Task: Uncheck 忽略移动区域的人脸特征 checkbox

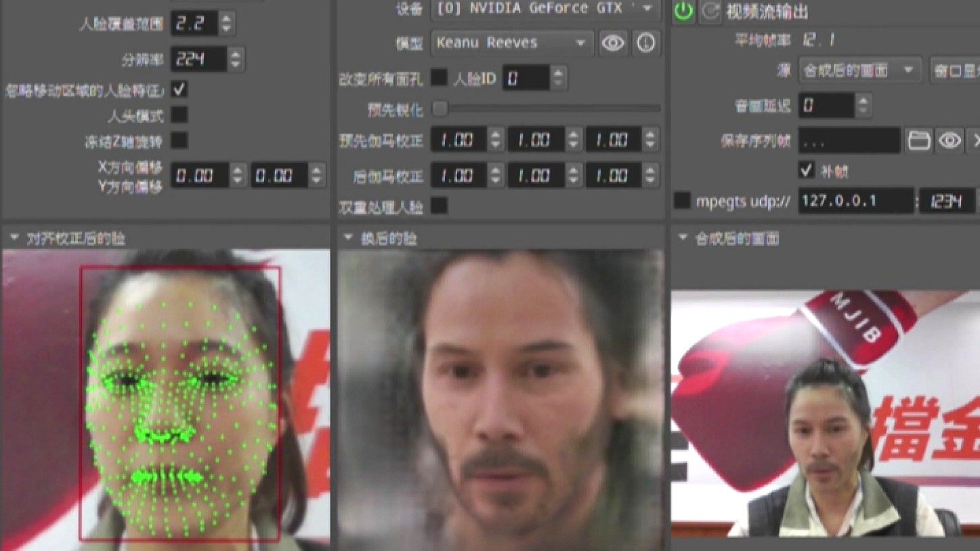Action: coord(179,89)
